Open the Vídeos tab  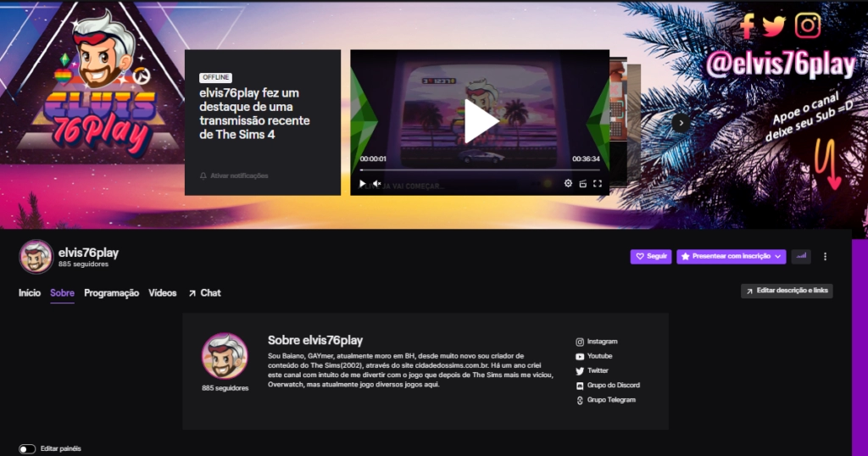(x=163, y=292)
